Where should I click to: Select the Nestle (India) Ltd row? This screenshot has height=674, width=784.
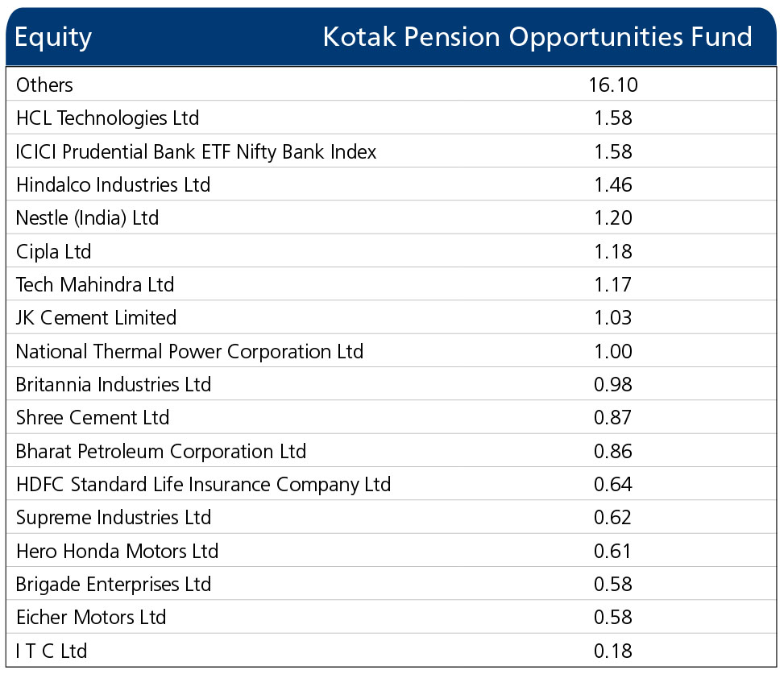(x=392, y=218)
